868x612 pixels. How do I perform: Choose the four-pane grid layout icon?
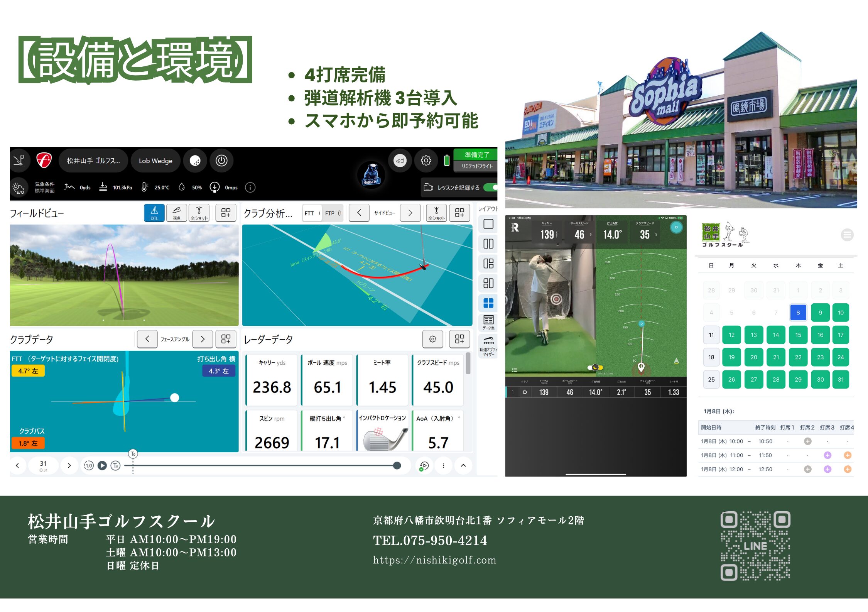[x=488, y=303]
